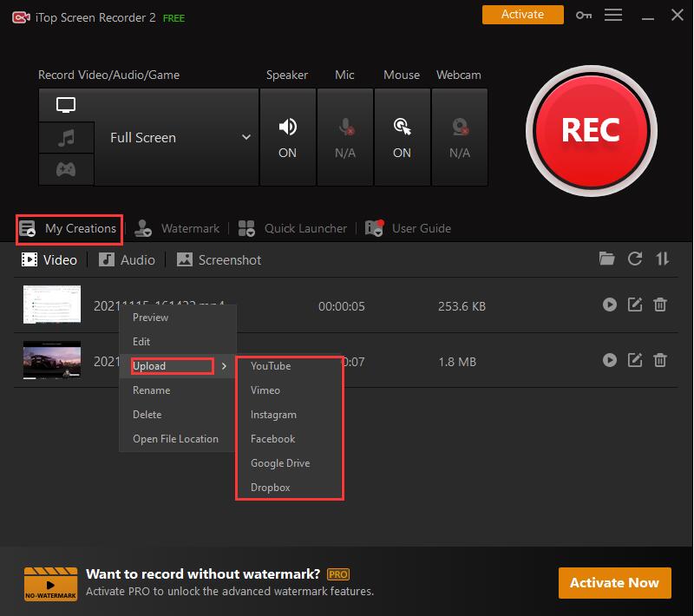694x616 pixels.
Task: Select the audio-only recording mode icon
Action: [67, 137]
